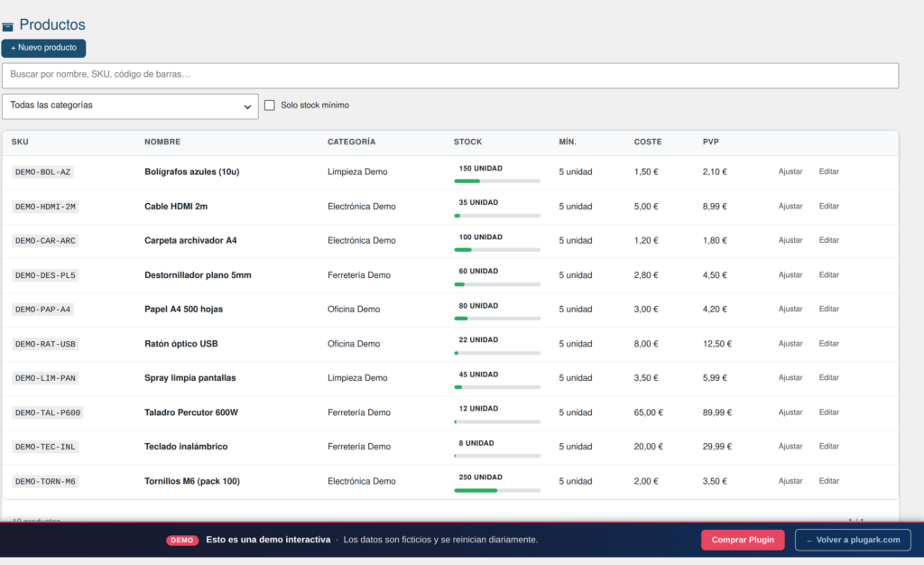
Task: Click the 250 UNIDAD stock progress bar
Action: click(x=497, y=490)
